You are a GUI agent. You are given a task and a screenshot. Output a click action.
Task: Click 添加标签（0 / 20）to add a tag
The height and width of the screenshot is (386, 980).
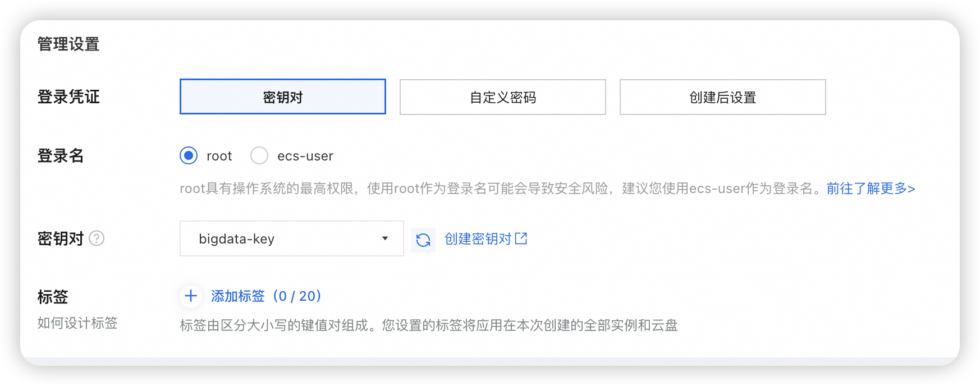[264, 296]
